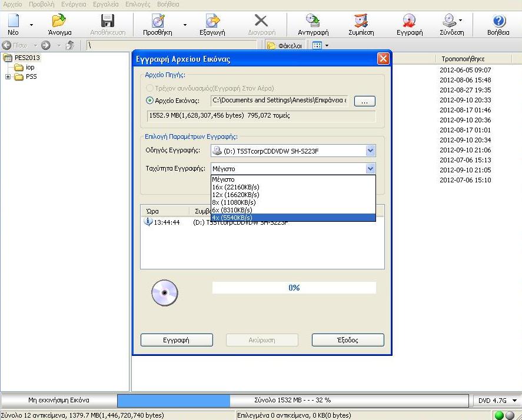Open the Επιλογές menu
This screenshot has width=522, height=420.
[137, 4]
